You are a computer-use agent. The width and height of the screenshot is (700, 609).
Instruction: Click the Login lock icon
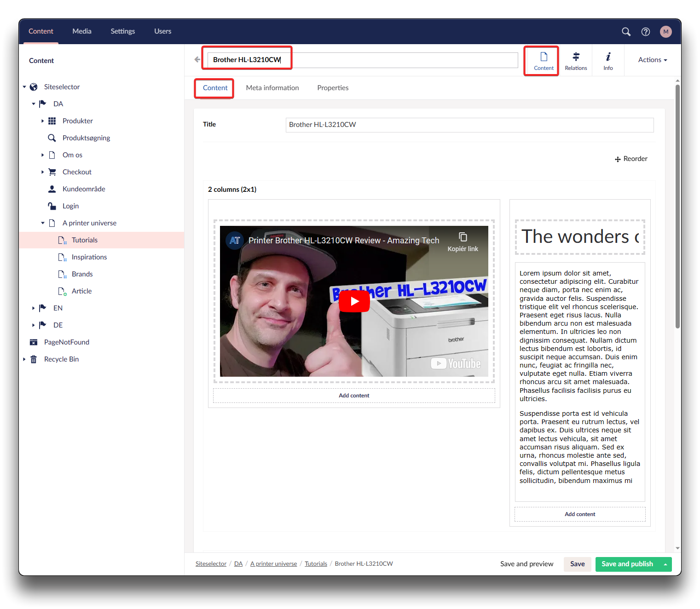pyautogui.click(x=52, y=206)
